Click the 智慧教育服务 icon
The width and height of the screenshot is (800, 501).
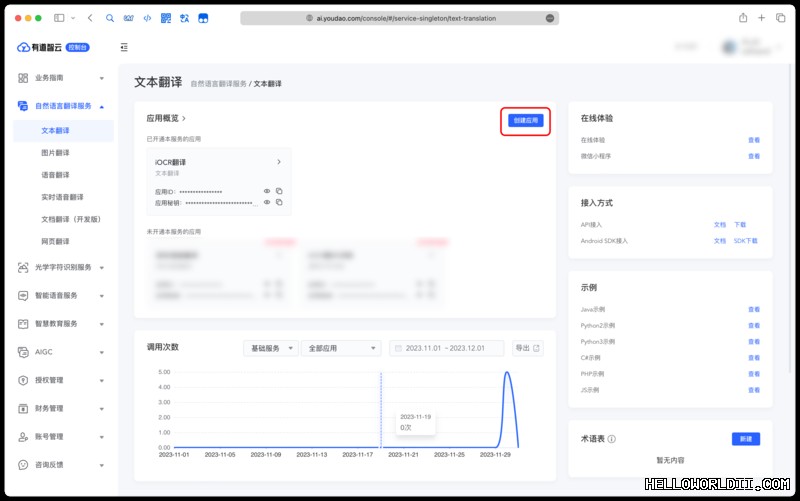[x=23, y=324]
